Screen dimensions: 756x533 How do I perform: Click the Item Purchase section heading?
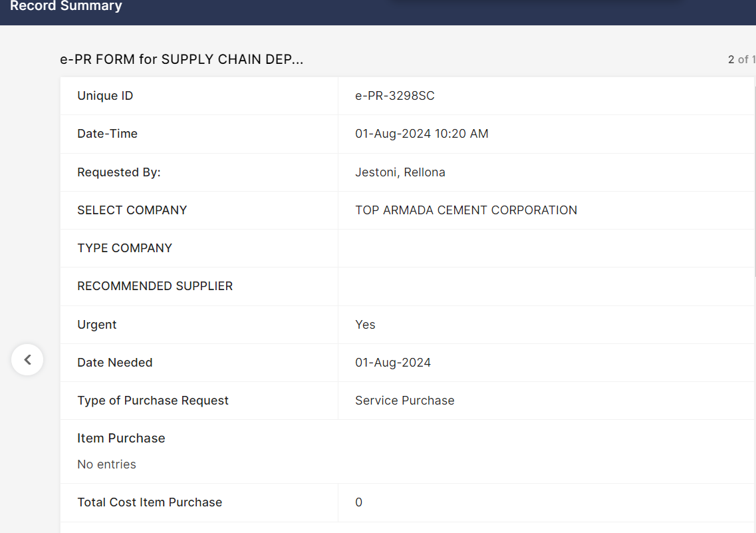[x=121, y=439]
